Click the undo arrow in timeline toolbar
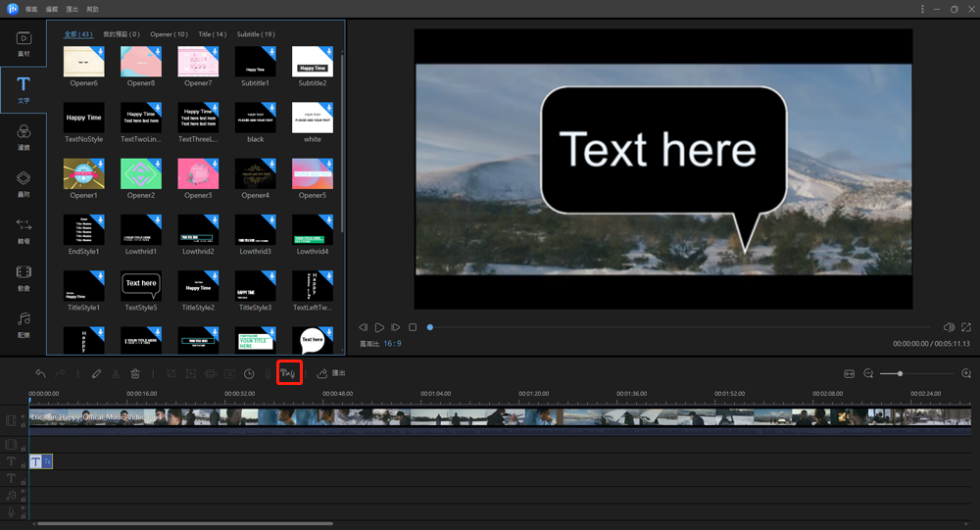 pos(40,374)
